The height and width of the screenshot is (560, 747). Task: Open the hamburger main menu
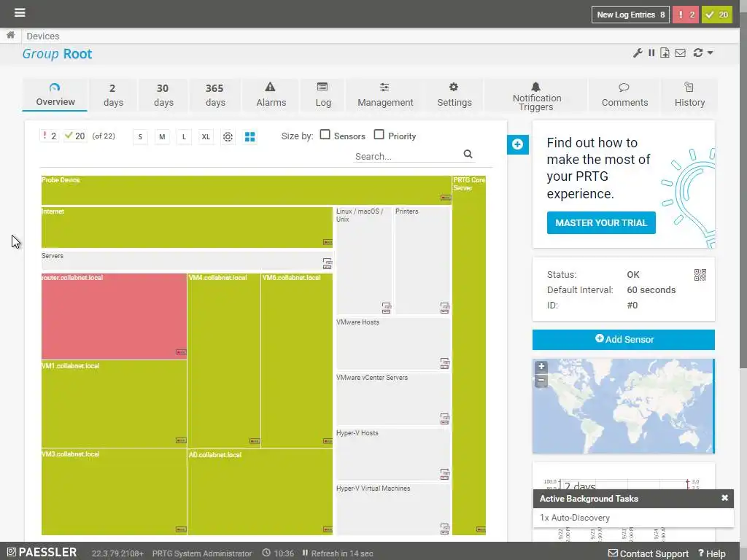[x=20, y=12]
